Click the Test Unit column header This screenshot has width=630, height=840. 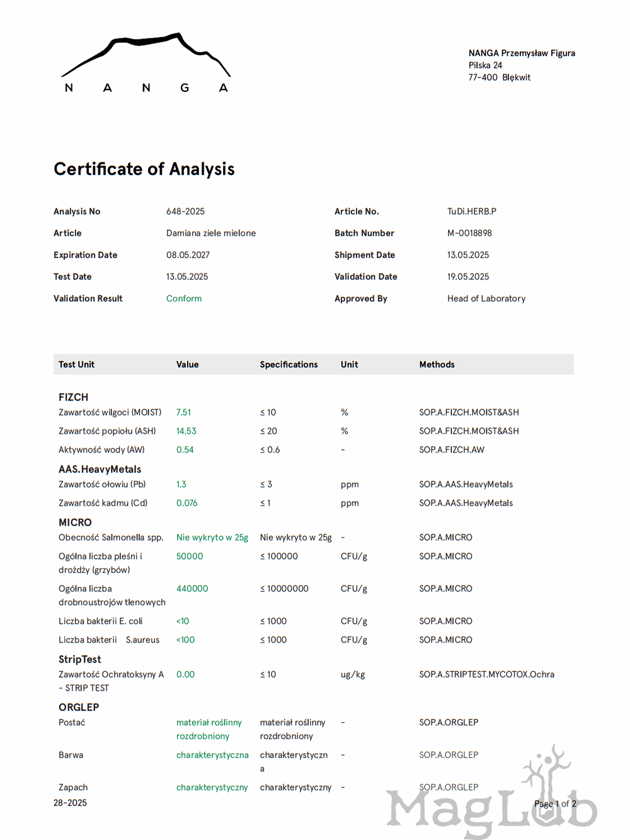pyautogui.click(x=76, y=365)
